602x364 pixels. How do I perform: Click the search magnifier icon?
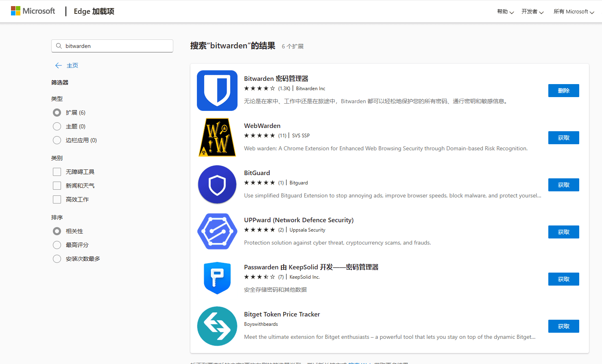pos(59,46)
